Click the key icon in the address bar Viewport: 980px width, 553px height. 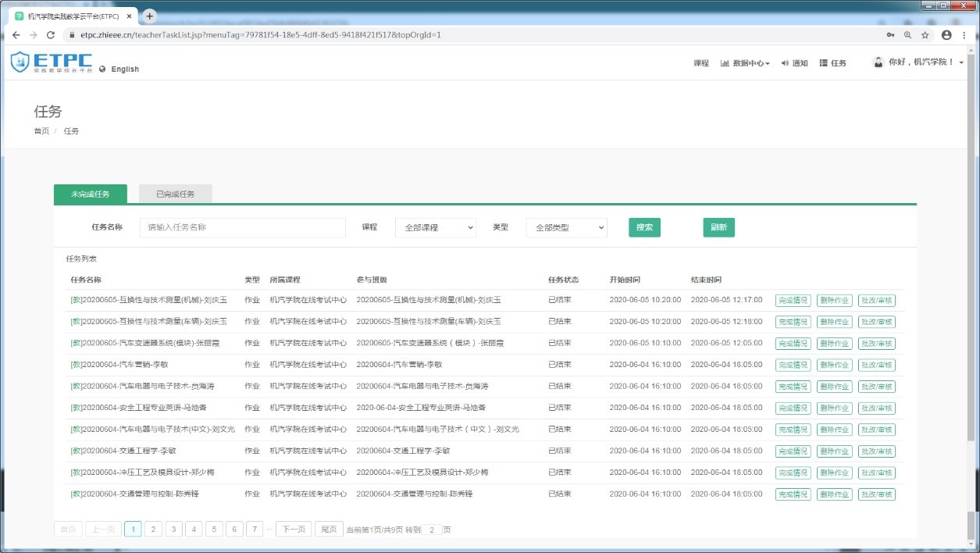[890, 35]
